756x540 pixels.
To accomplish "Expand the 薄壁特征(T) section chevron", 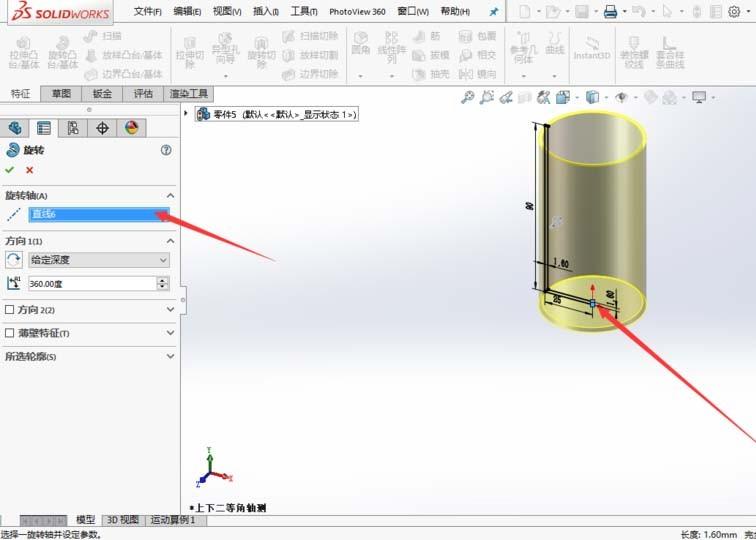I will point(170,333).
